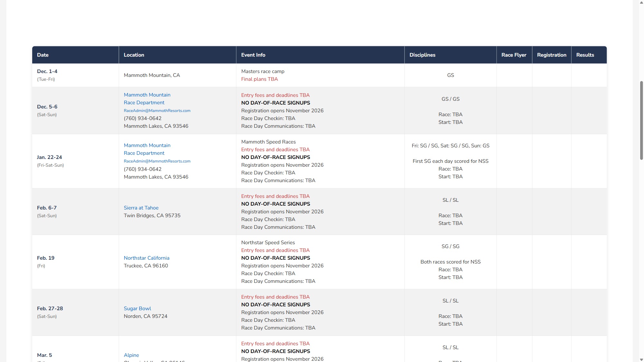This screenshot has width=644, height=362.
Task: Open the Northstar California link
Action: click(x=147, y=258)
